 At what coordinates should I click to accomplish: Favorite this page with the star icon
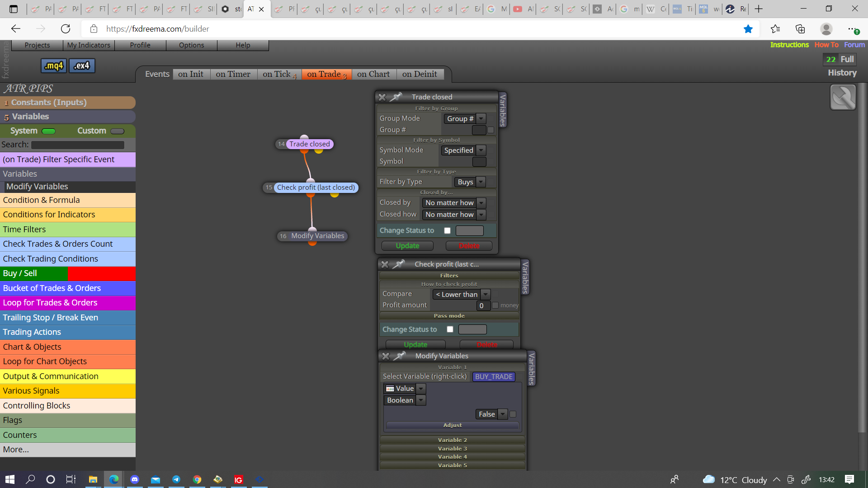coord(748,29)
